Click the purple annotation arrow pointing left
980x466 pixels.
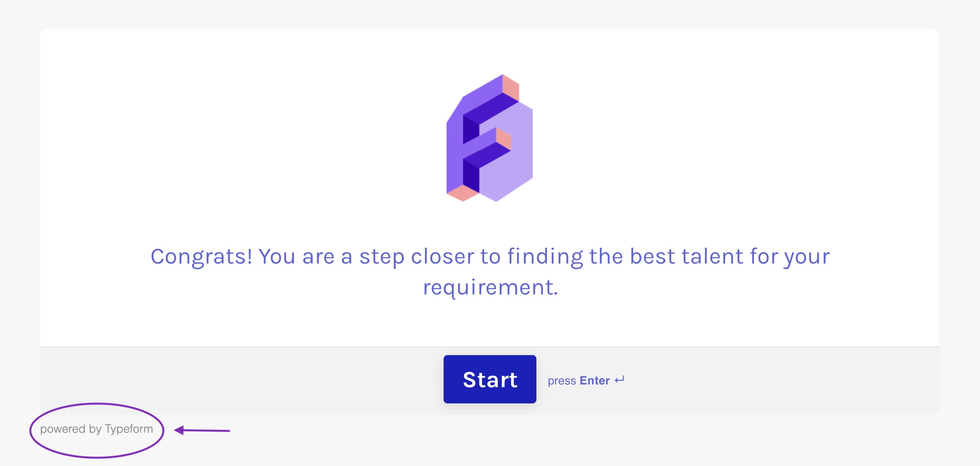click(x=202, y=430)
